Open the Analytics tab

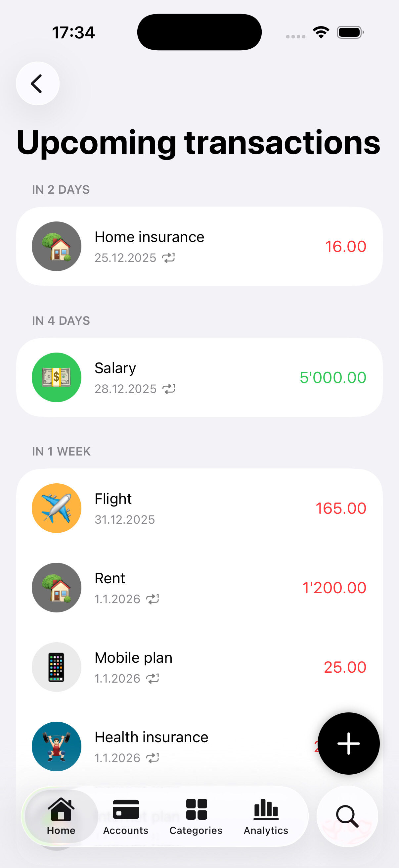(266, 816)
